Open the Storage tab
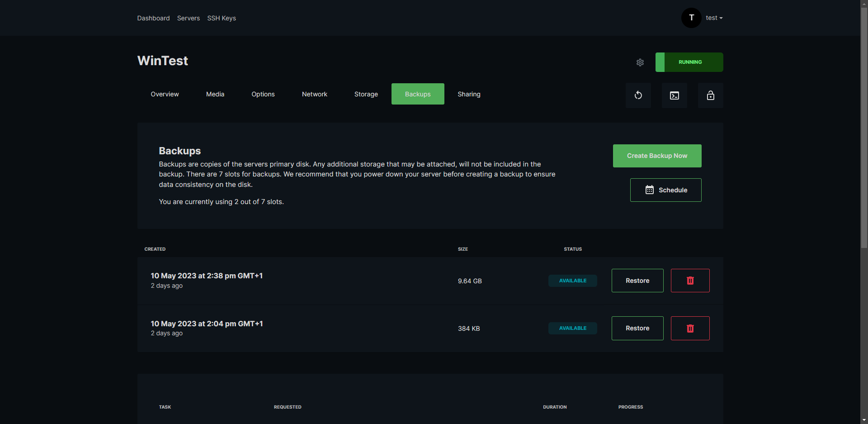868x424 pixels. click(x=366, y=94)
